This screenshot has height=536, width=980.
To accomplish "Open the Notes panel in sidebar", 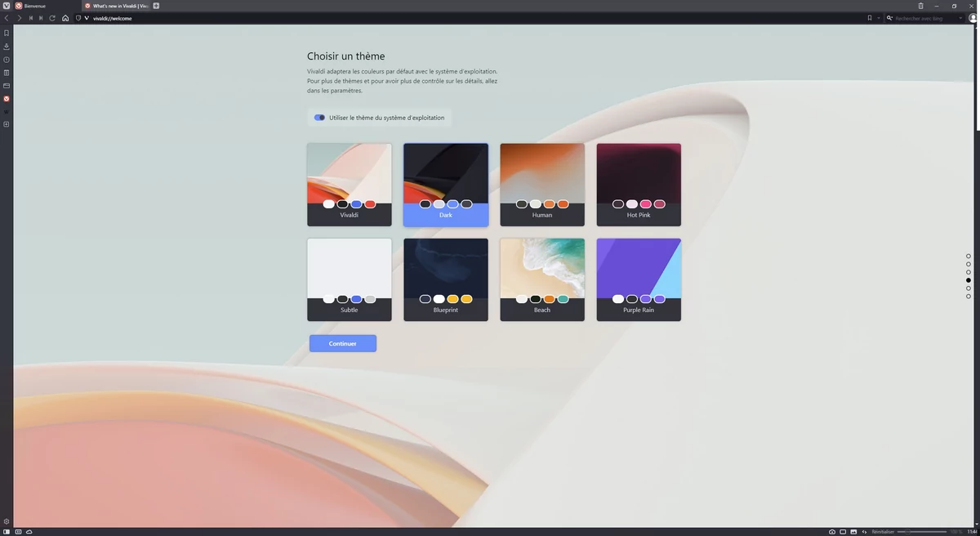I will point(7,73).
